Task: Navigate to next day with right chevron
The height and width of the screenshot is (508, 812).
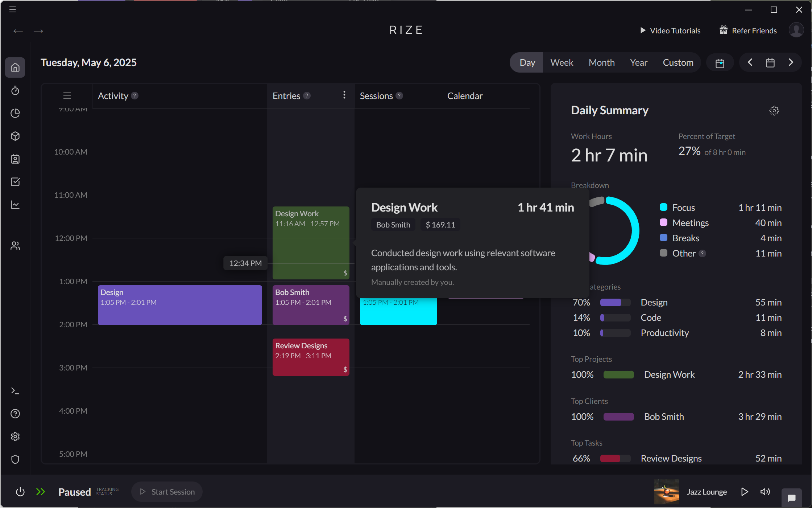Action: pyautogui.click(x=791, y=62)
